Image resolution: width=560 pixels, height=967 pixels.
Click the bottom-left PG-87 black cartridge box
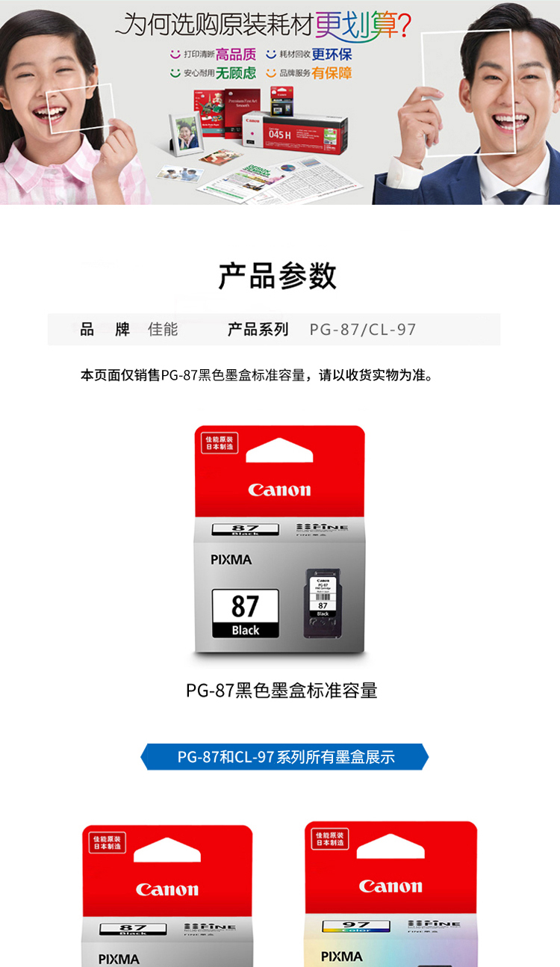coord(167,896)
